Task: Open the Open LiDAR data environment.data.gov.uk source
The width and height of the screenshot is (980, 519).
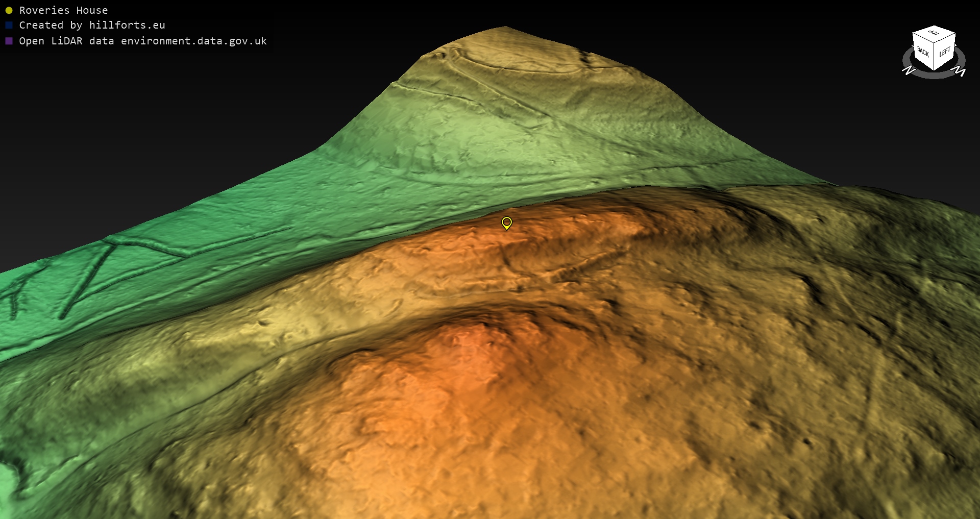Action: point(143,41)
